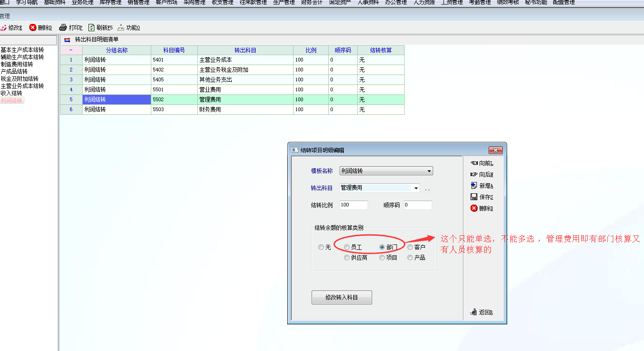Click 向后 next record icon in dialog
The height and width of the screenshot is (351, 644).
(x=474, y=174)
